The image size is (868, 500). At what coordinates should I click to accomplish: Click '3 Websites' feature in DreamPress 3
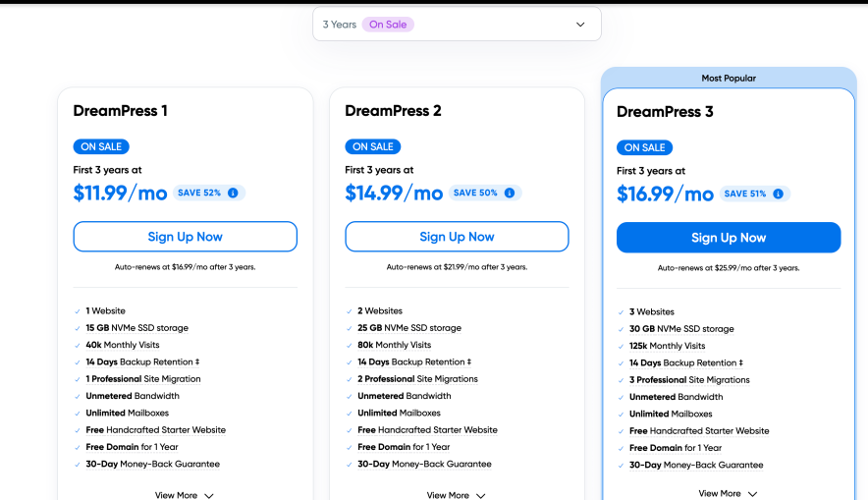(652, 312)
